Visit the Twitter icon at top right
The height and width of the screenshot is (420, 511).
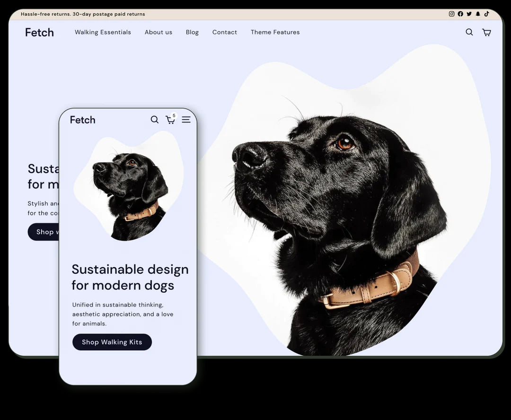pyautogui.click(x=469, y=14)
